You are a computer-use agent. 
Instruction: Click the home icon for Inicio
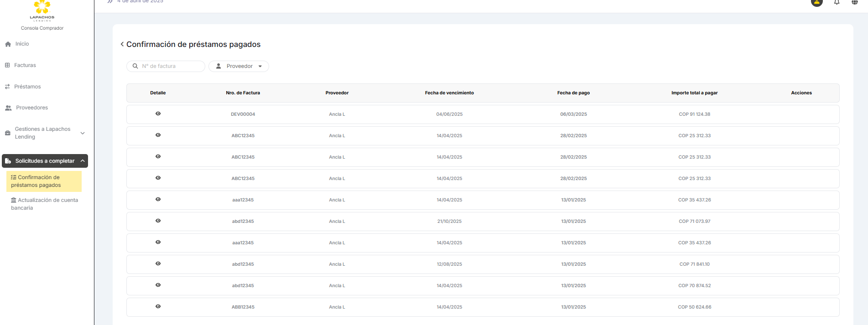pos(8,44)
